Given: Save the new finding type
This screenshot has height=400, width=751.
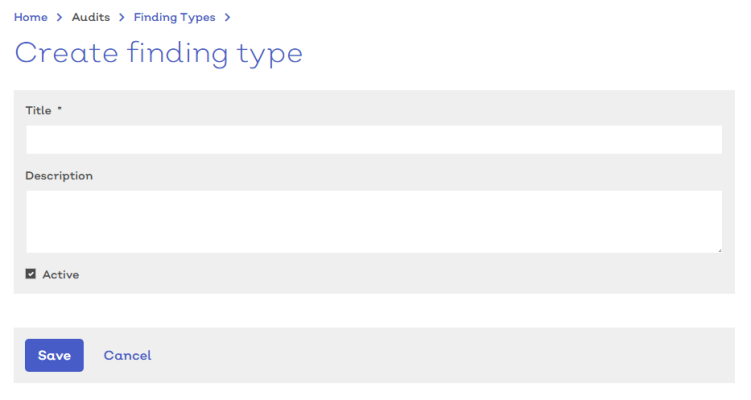Looking at the screenshot, I should point(54,355).
